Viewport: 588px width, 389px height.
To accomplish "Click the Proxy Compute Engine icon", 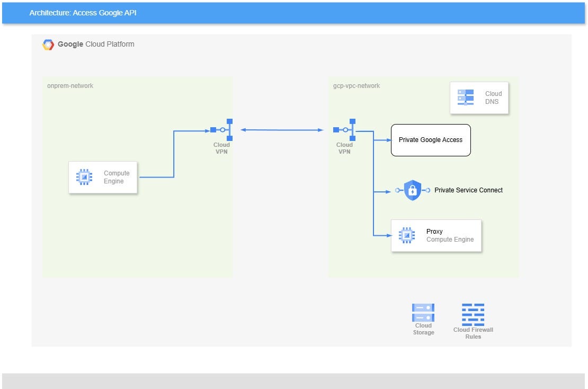I will point(406,235).
